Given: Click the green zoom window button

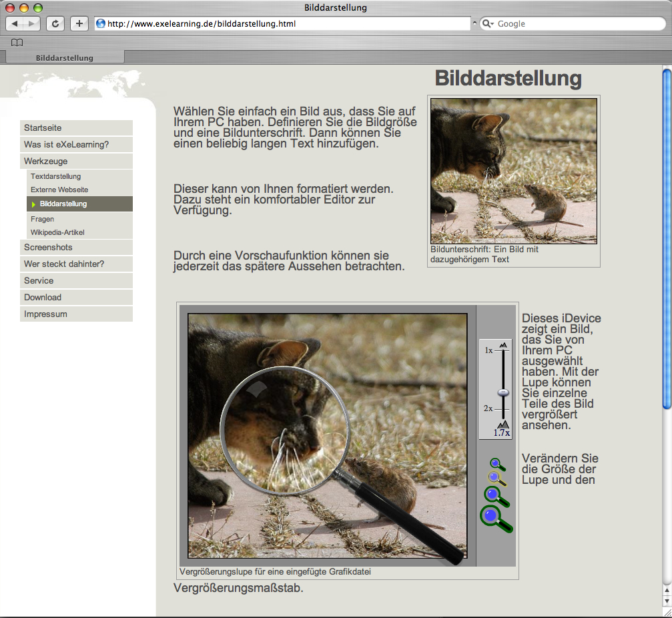Looking at the screenshot, I should click(x=38, y=8).
